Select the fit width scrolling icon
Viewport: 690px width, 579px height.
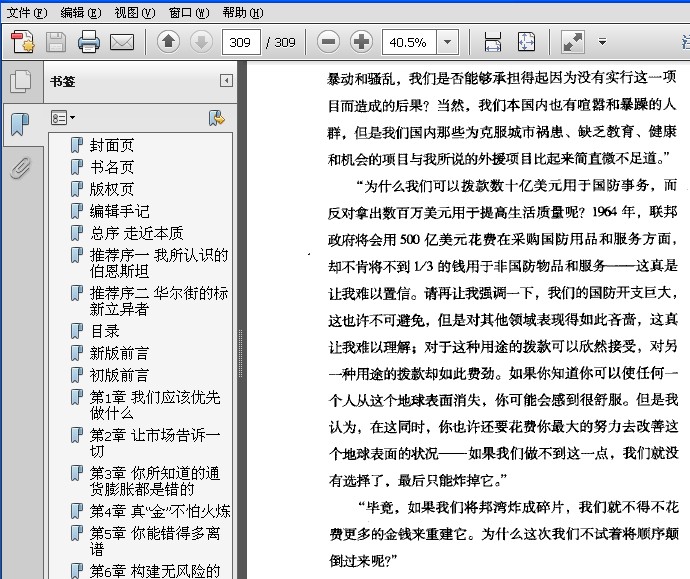click(x=492, y=42)
